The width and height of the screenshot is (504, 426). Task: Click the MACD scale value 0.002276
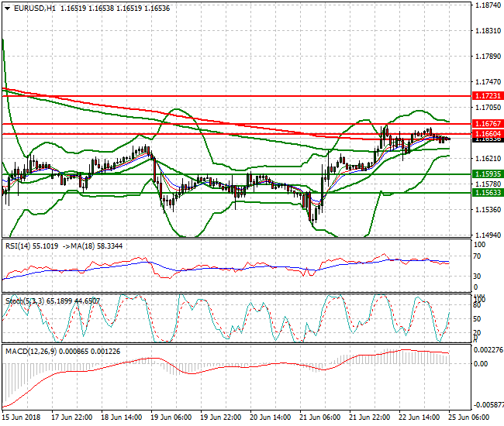pyautogui.click(x=488, y=349)
